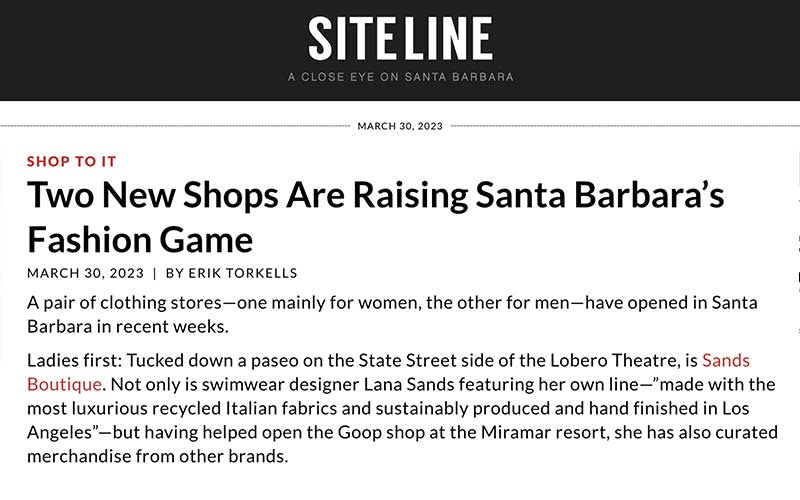Image resolution: width=800 pixels, height=500 pixels.
Task: Open the 'Two New Shops Are Raising' headline
Action: click(375, 195)
